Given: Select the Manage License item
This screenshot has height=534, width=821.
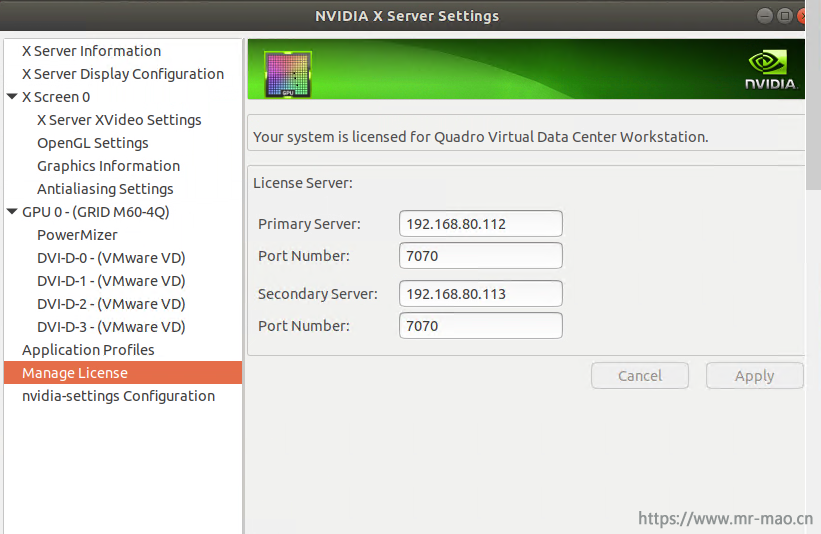Looking at the screenshot, I should pos(123,373).
